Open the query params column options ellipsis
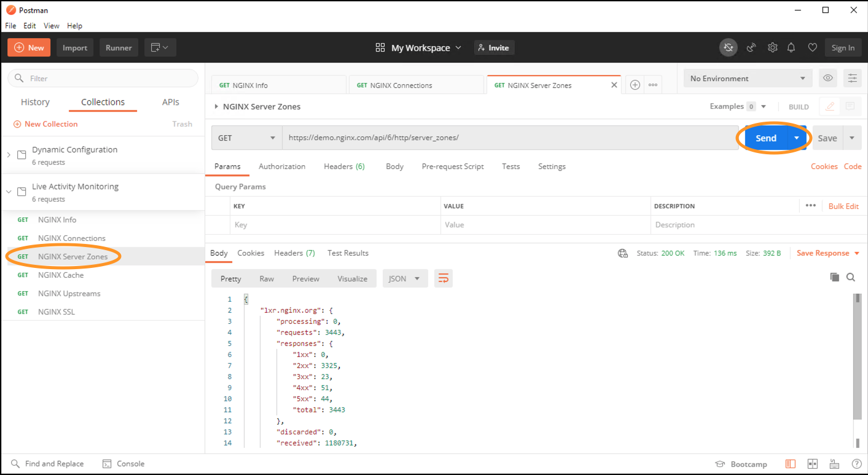This screenshot has height=475, width=868. 811,206
